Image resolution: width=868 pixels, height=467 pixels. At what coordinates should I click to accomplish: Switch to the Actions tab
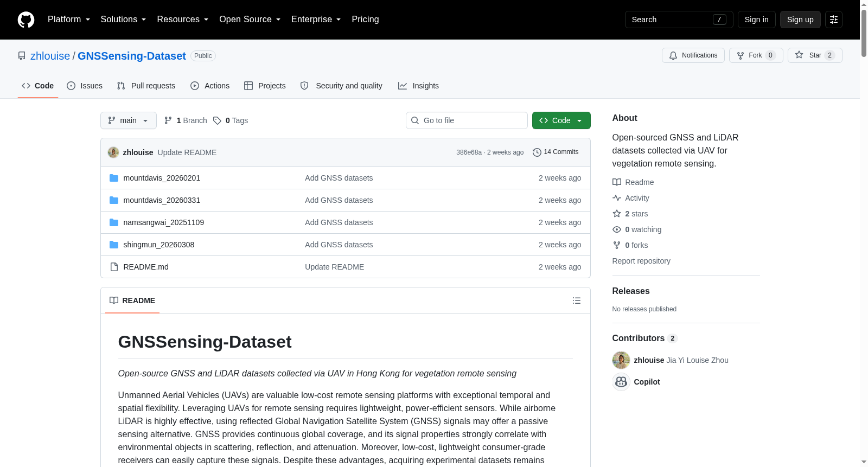point(210,86)
